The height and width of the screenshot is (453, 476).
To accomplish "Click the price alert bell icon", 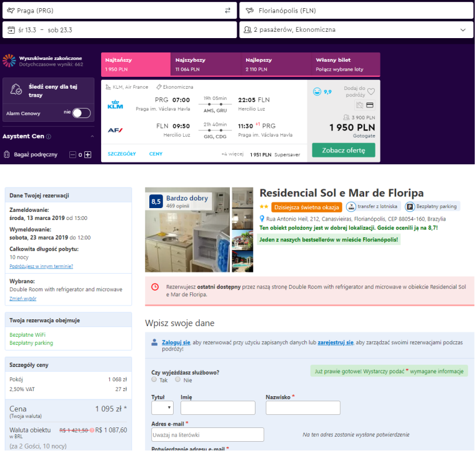I will [x=17, y=90].
